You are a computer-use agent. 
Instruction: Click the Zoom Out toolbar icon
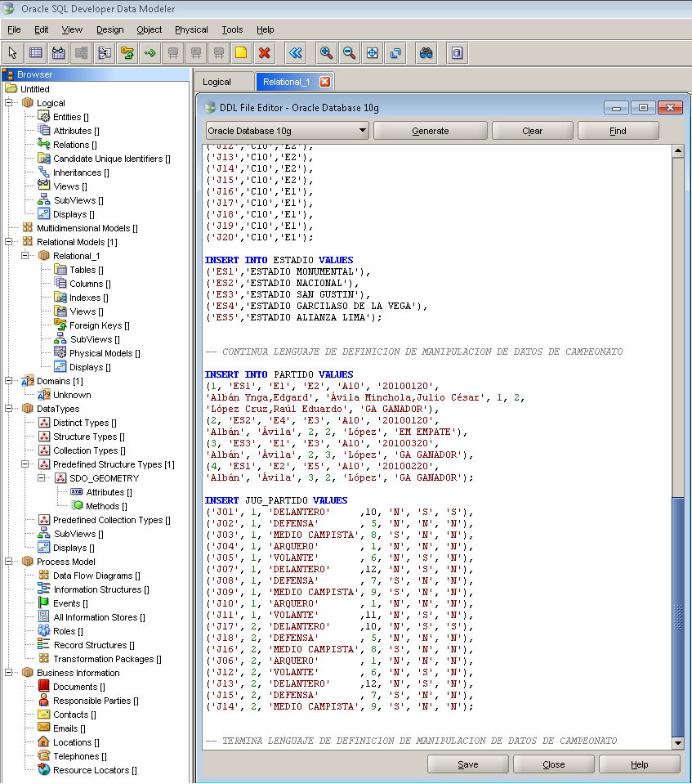point(349,52)
